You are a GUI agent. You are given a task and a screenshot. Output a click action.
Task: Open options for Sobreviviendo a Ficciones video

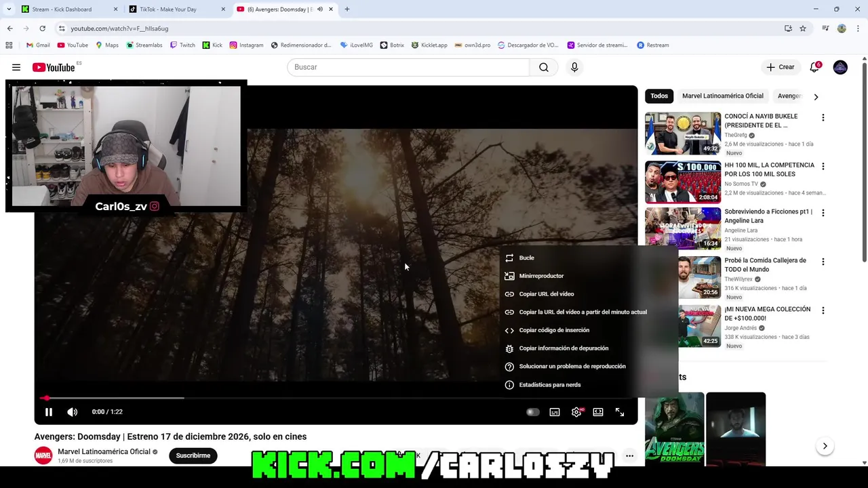pos(823,212)
